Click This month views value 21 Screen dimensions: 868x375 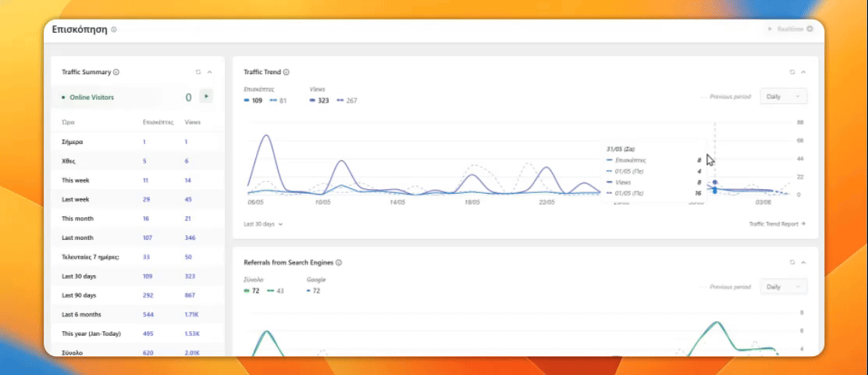(187, 219)
